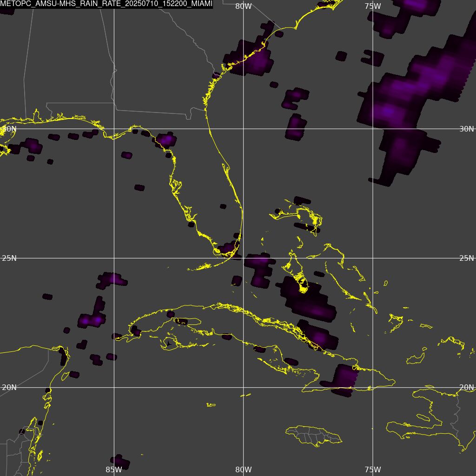Screen dimensions: 476x476
Task: Click the 30N latitude label on right edge
Action: [466, 129]
